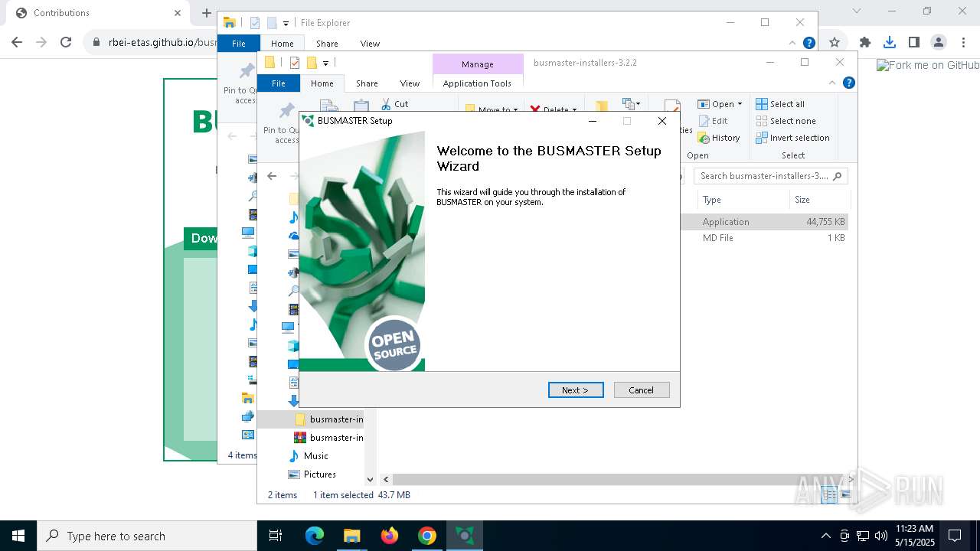The image size is (980, 551).
Task: Close the Contributions Chrome tab
Action: [x=178, y=12]
